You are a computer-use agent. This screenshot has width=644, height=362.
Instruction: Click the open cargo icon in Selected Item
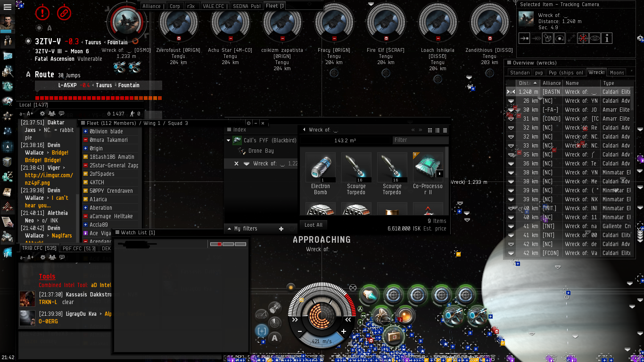[x=547, y=38]
